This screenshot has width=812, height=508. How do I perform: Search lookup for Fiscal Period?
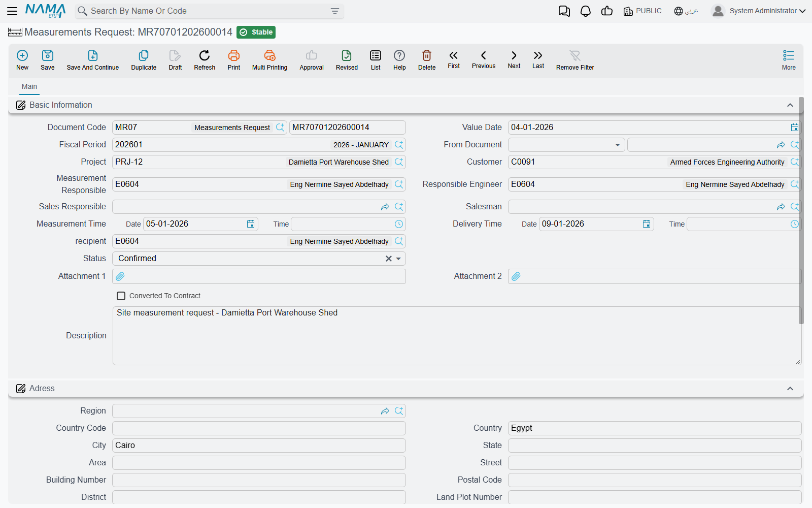coord(399,145)
